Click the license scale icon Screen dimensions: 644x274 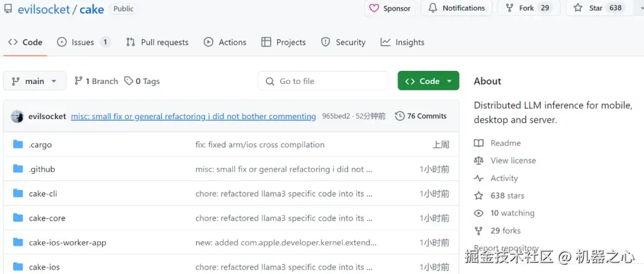pyautogui.click(x=478, y=160)
